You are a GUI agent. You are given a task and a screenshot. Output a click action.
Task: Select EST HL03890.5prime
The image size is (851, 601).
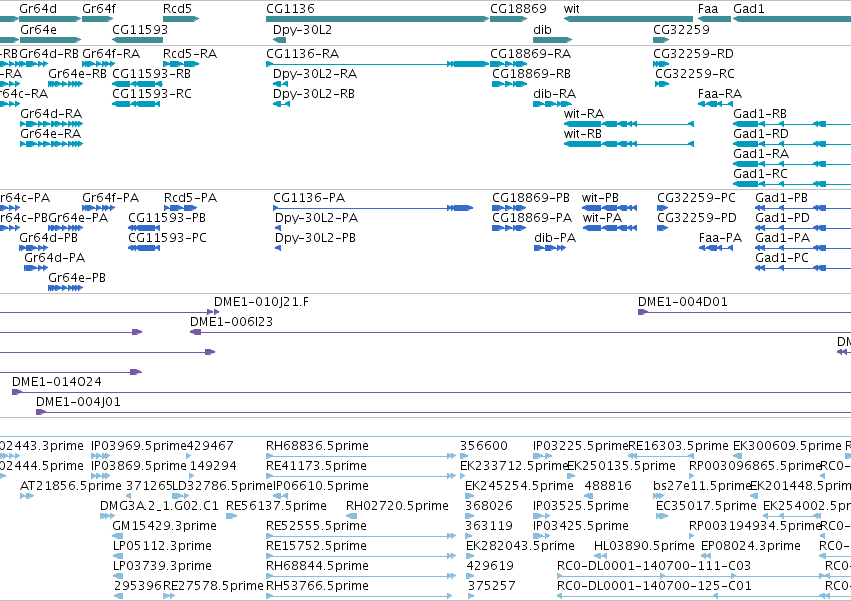click(644, 546)
